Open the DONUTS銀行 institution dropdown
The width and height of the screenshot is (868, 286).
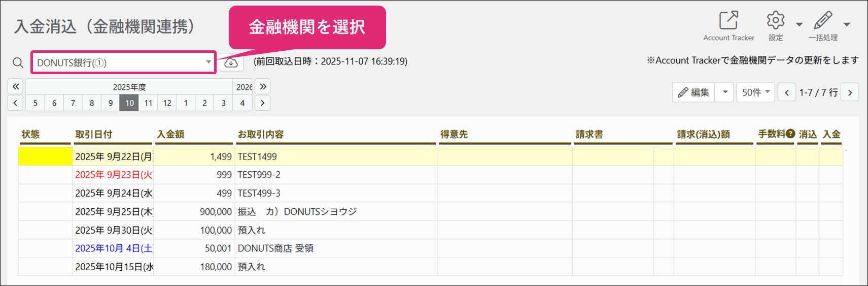click(124, 62)
